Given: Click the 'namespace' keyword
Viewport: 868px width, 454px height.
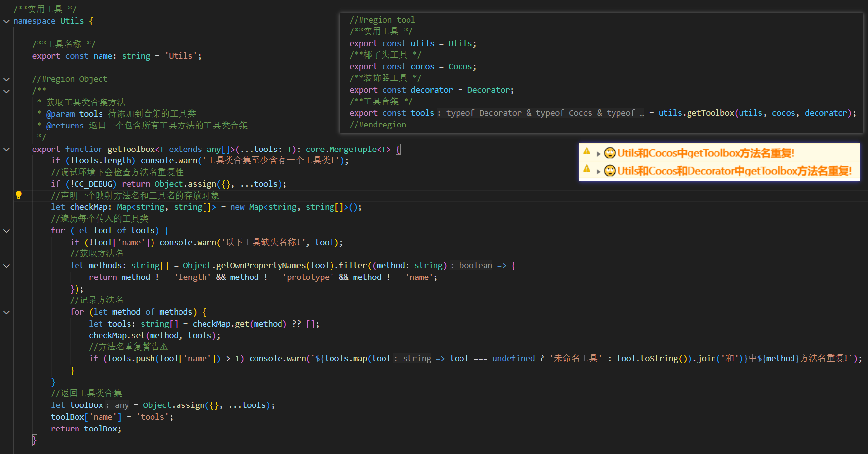Looking at the screenshot, I should coord(34,21).
